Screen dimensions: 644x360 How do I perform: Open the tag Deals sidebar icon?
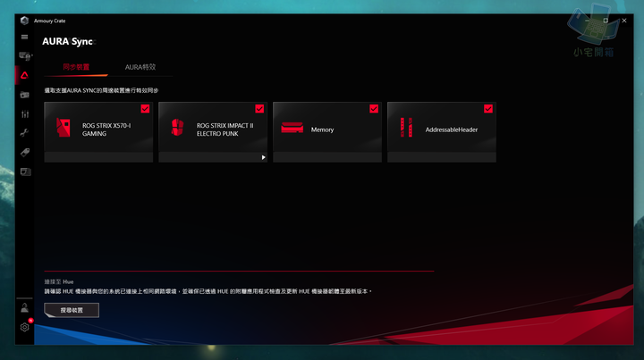[25, 153]
